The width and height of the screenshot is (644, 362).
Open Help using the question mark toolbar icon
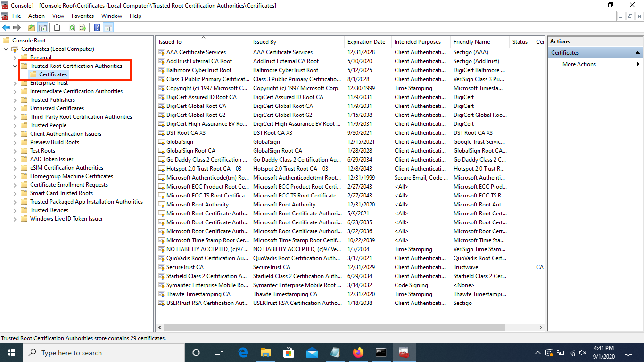pyautogui.click(x=97, y=27)
